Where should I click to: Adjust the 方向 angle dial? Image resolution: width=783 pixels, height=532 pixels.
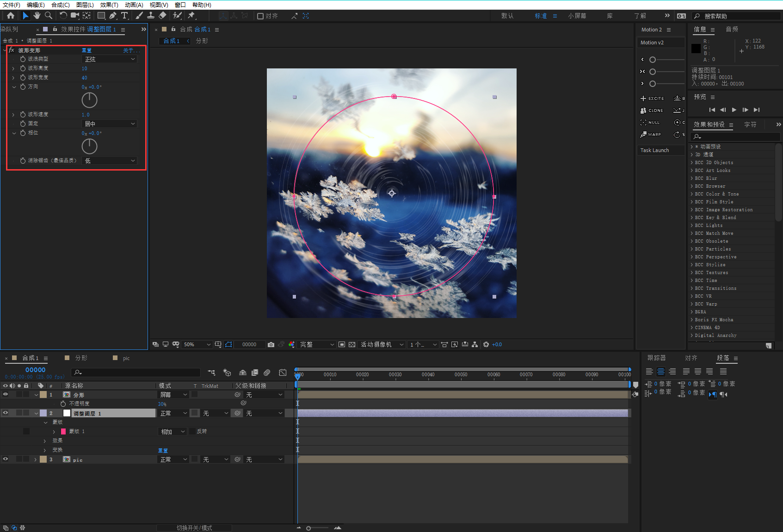[89, 100]
